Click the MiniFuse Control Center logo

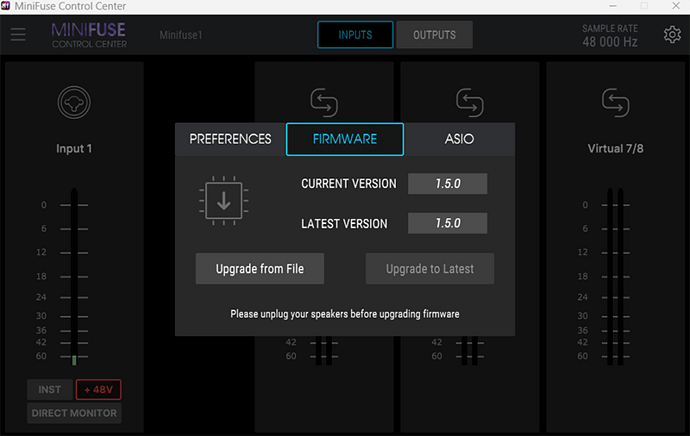(89, 35)
